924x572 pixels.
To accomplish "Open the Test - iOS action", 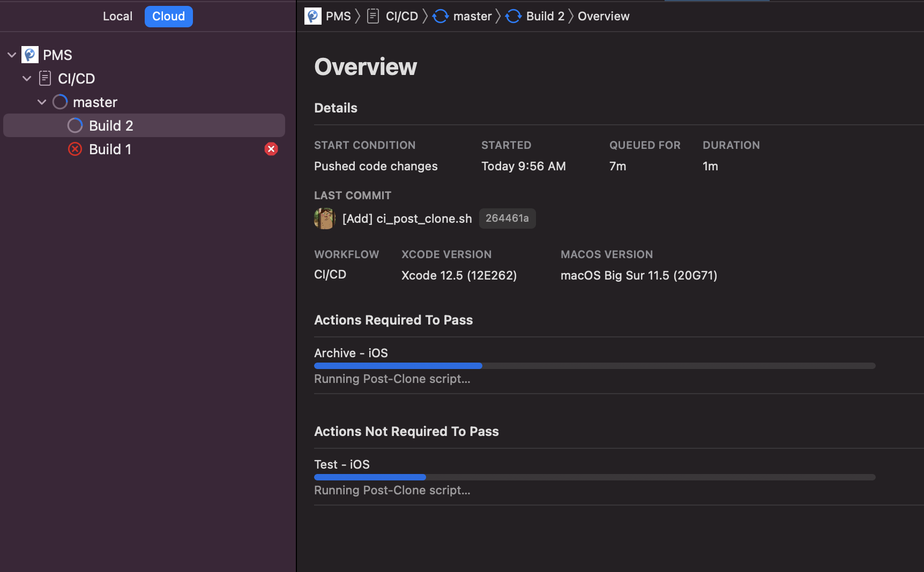I will pyautogui.click(x=342, y=464).
